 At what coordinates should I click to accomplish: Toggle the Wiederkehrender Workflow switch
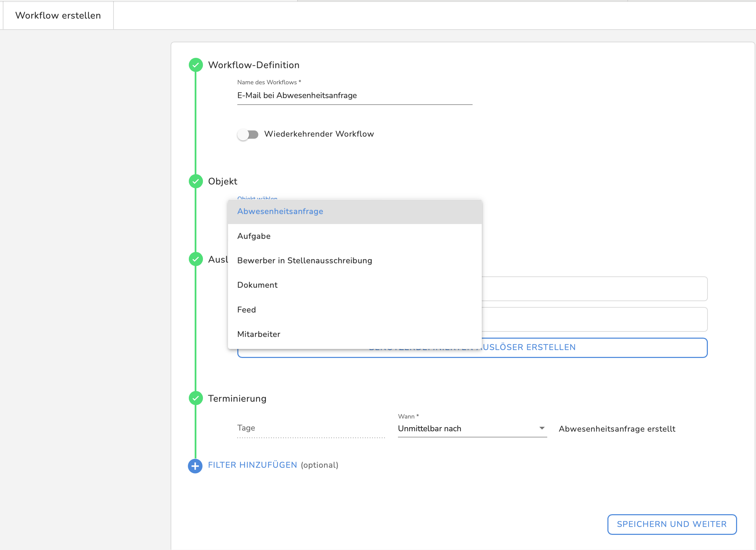pos(248,134)
